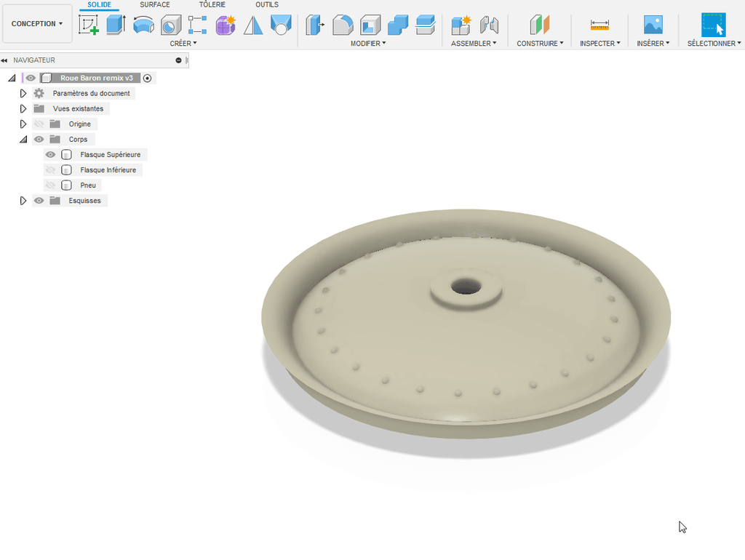This screenshot has height=560, width=745.
Task: Click the Create Form purple icon
Action: (x=226, y=25)
